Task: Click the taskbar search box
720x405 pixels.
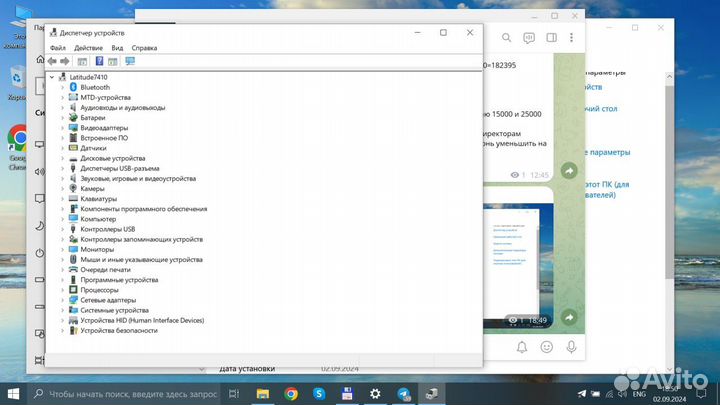Action: (125, 394)
